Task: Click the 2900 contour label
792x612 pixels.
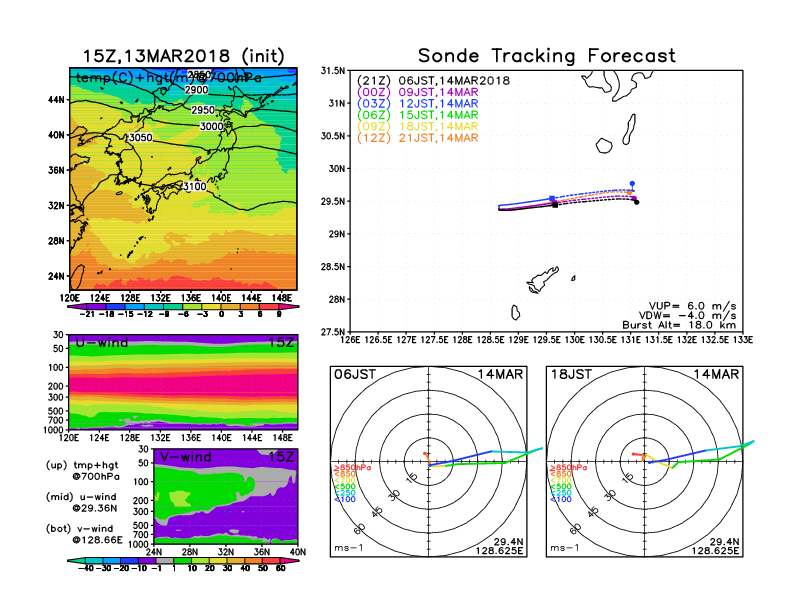Action: (196, 90)
